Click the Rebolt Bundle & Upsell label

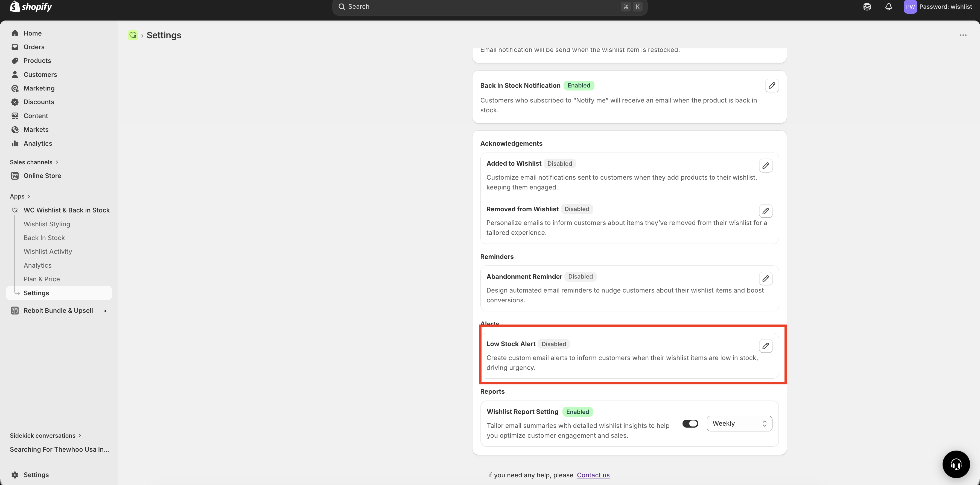(x=58, y=310)
